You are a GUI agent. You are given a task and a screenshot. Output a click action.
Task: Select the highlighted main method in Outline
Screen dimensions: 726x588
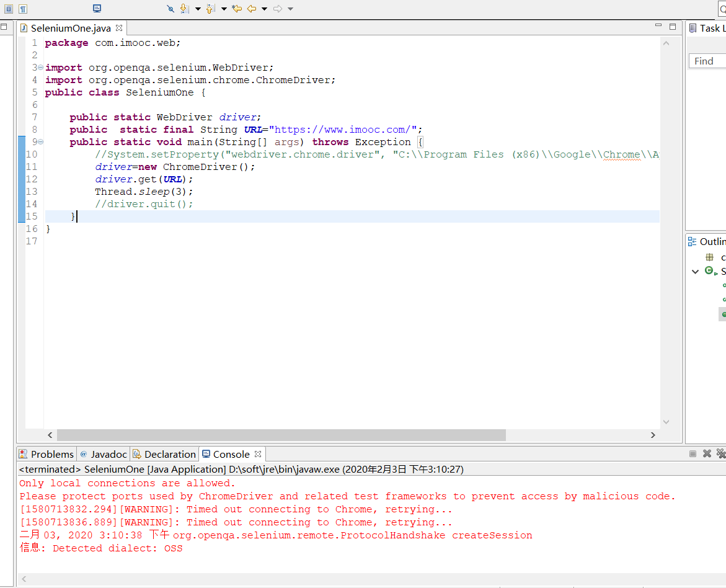pyautogui.click(x=723, y=314)
